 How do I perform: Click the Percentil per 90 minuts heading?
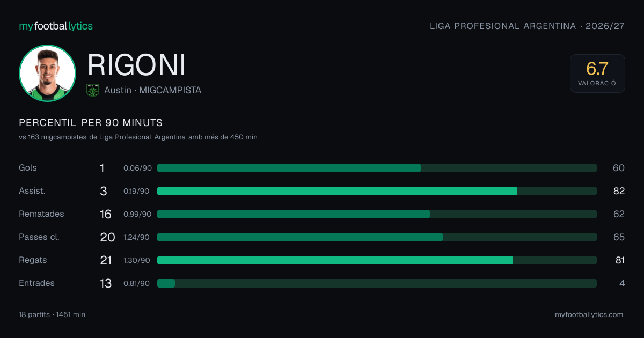pos(91,122)
